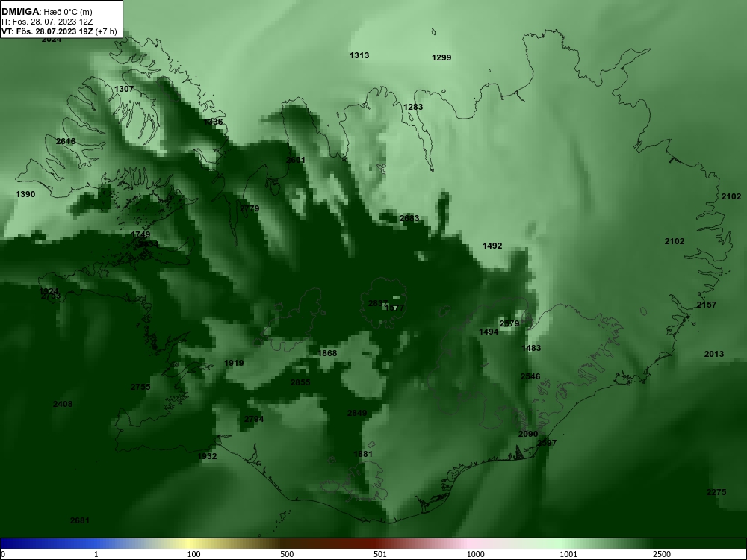Image resolution: width=747 pixels, height=560 pixels.
Task: Click the 1283 height label
Action: pyautogui.click(x=413, y=107)
